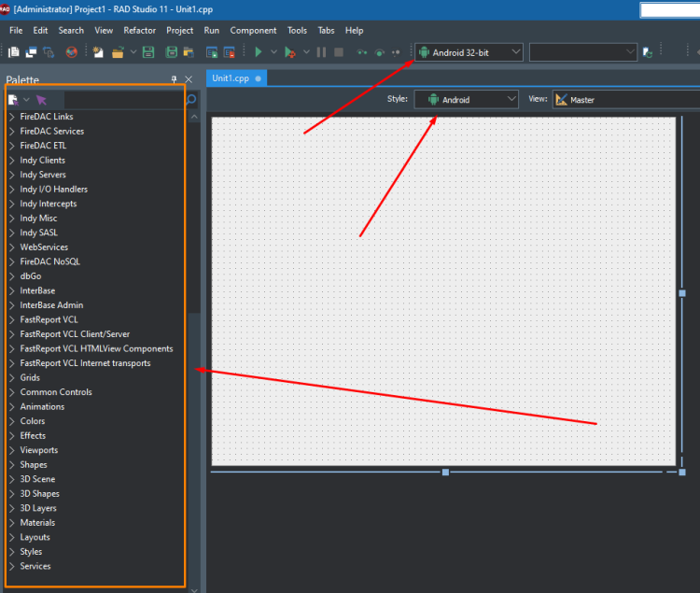Click the Palette new component icon

pyautogui.click(x=13, y=100)
